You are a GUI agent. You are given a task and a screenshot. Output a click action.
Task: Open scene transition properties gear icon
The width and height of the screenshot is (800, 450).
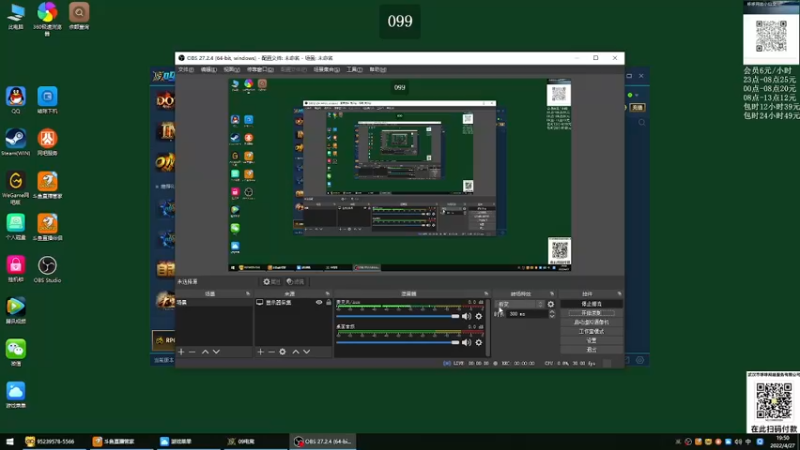tap(551, 304)
